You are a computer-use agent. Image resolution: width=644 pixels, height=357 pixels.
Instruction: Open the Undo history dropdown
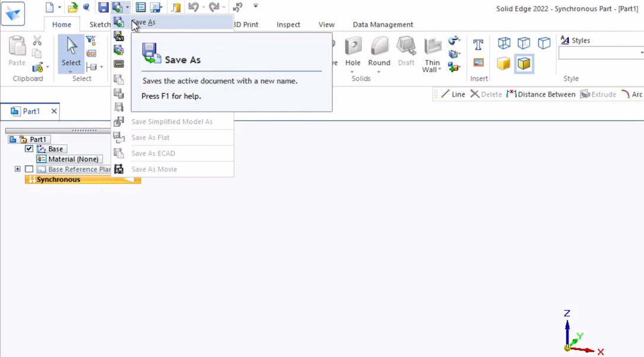(203, 7)
